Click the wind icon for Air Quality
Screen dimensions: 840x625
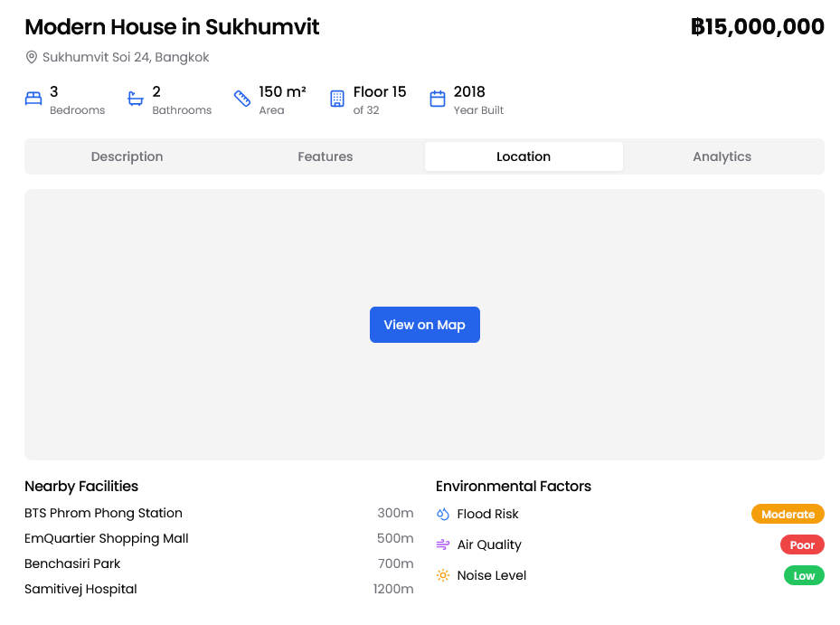tap(443, 545)
